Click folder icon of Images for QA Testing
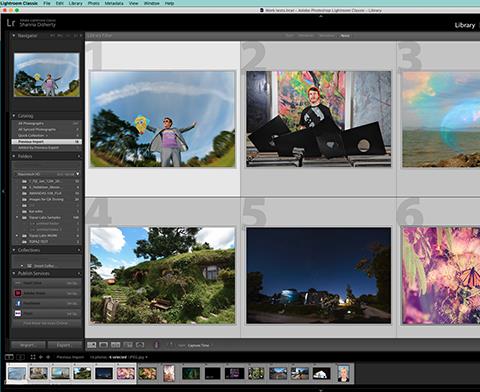The width and height of the screenshot is (480, 392). click(24, 199)
